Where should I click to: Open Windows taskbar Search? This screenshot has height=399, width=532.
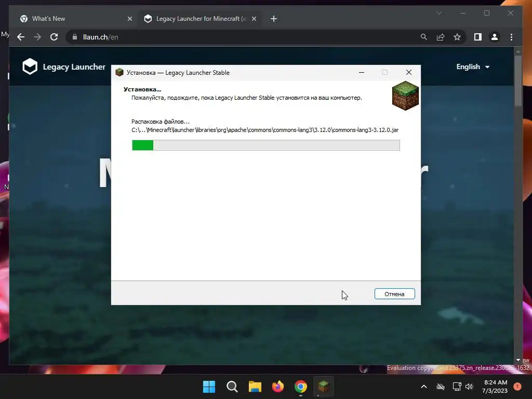(x=232, y=387)
